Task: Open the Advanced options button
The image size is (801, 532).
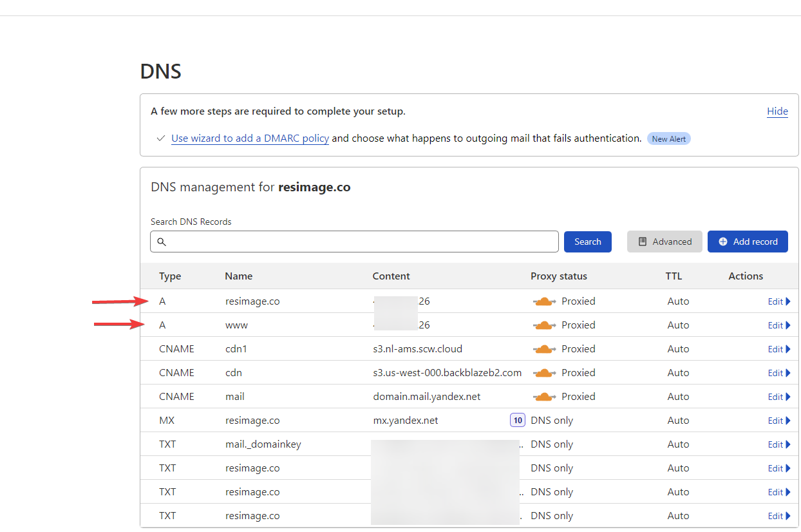Action: [x=664, y=242]
